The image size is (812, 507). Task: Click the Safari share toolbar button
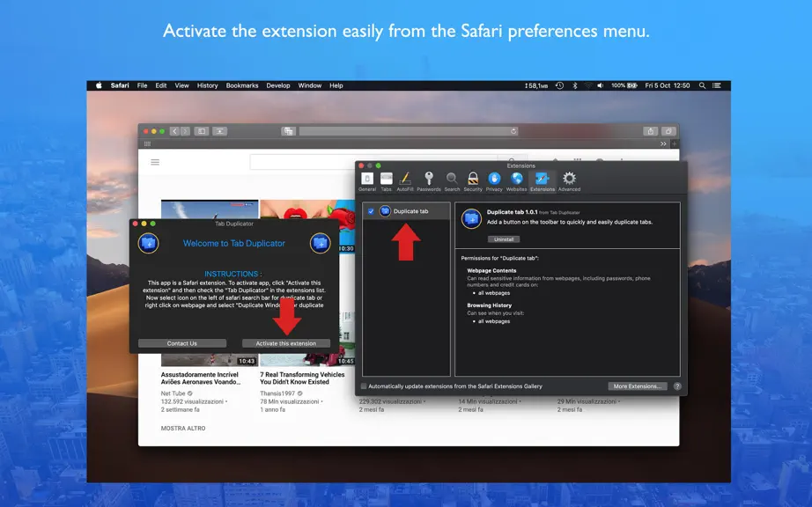651,131
